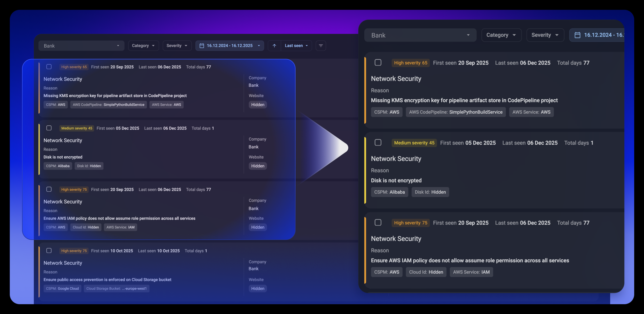This screenshot has width=644, height=314.
Task: Open the Severity filter dropdown
Action: tap(177, 46)
